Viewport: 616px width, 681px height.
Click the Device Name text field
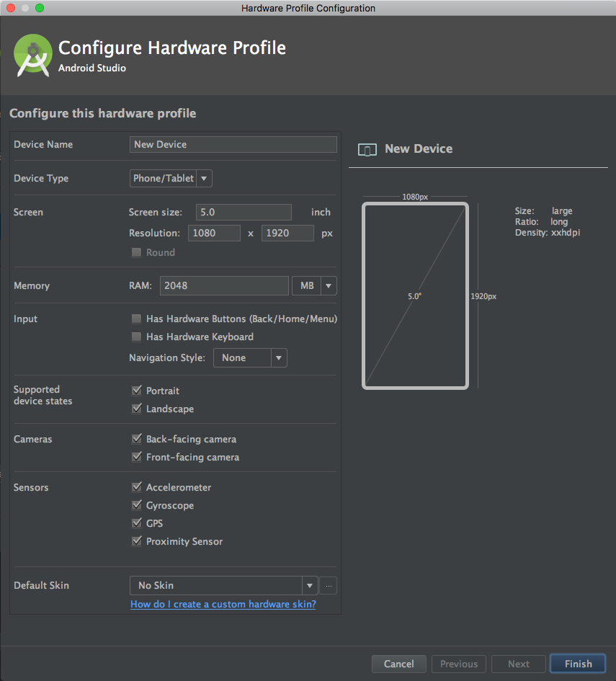pos(233,145)
